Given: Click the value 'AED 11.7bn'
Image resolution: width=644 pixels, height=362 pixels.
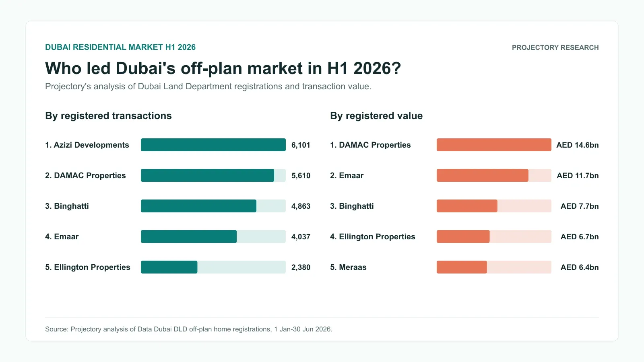Looking at the screenshot, I should (578, 175).
